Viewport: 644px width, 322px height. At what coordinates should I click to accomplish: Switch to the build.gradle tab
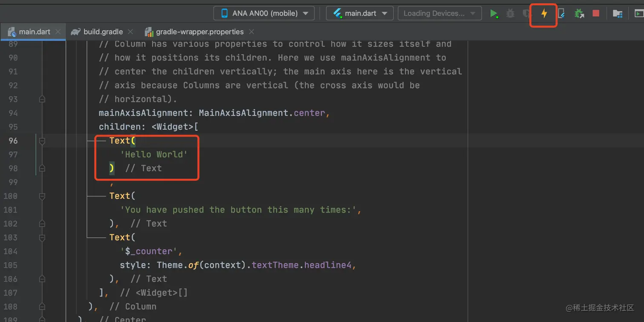tap(103, 32)
